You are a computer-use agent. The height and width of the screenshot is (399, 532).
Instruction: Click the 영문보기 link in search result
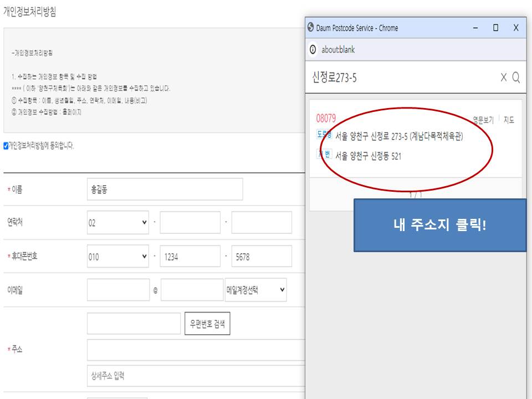[483, 120]
